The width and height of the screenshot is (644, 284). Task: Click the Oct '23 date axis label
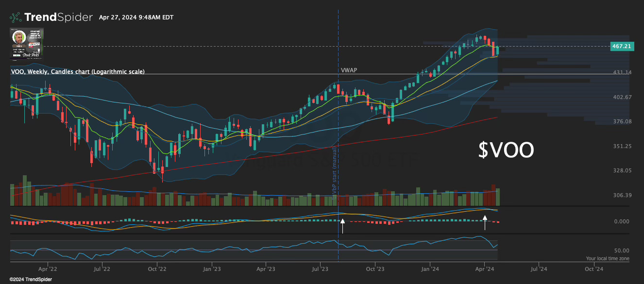point(375,268)
